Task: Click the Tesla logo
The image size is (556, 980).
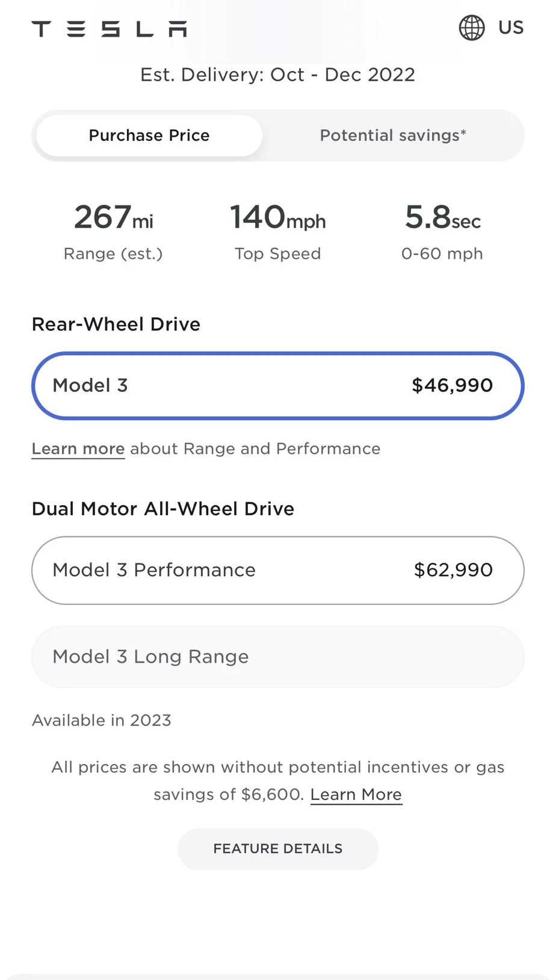Action: [109, 29]
